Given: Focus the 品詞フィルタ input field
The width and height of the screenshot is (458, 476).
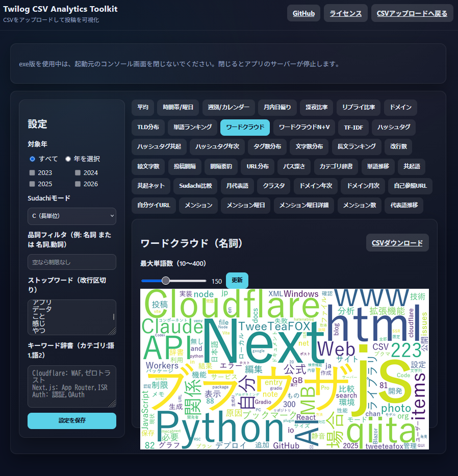Looking at the screenshot, I should [x=72, y=262].
